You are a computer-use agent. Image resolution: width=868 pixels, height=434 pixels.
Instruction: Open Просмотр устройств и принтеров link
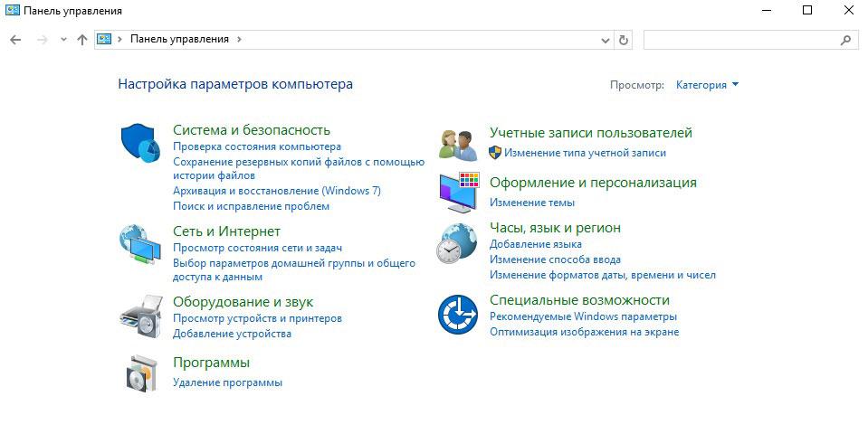257,318
